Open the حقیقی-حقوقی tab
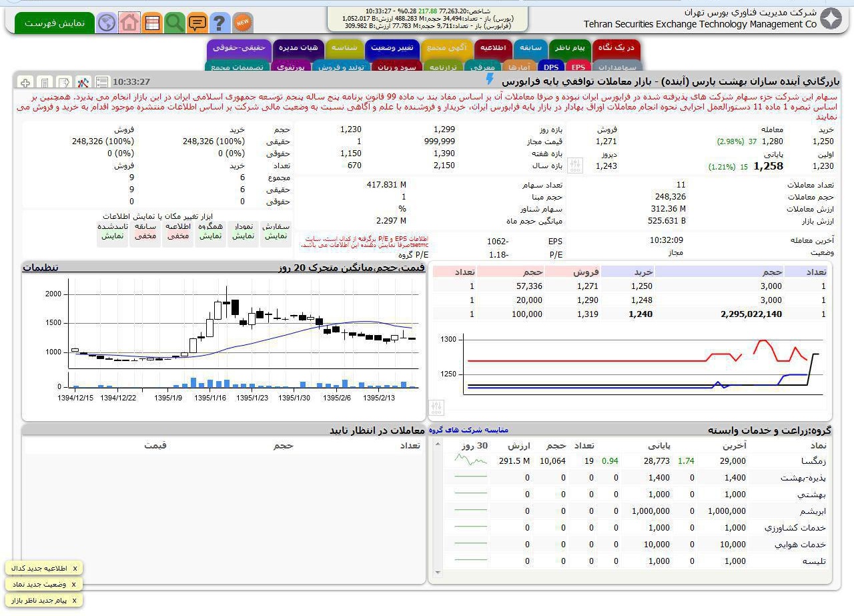This screenshot has width=854, height=616. 240,48
